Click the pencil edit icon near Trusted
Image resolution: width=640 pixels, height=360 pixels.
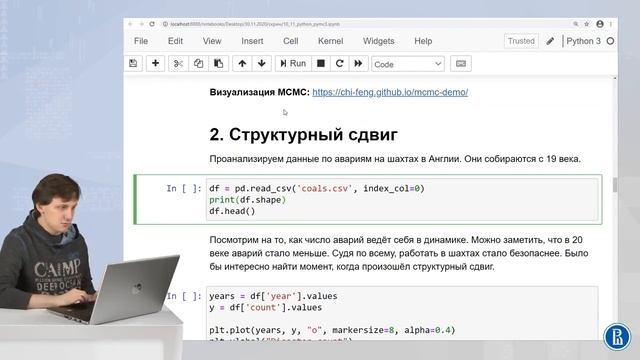tap(550, 41)
